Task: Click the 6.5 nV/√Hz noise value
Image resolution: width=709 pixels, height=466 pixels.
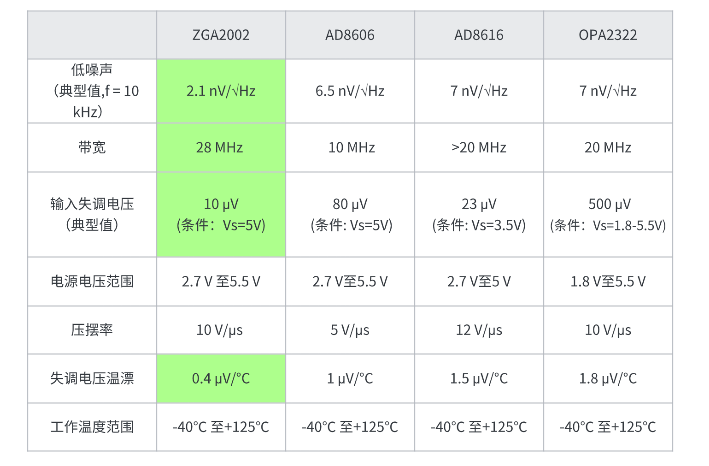Action: point(350,91)
